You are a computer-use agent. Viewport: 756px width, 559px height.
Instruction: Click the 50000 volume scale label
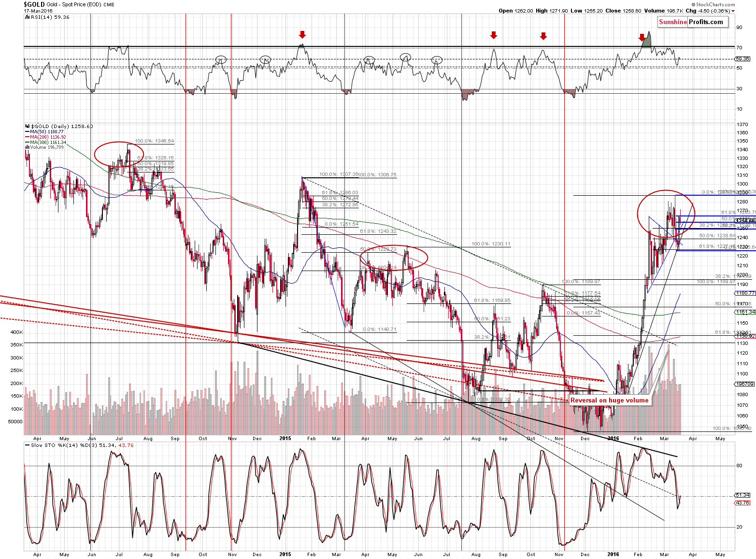pos(15,421)
